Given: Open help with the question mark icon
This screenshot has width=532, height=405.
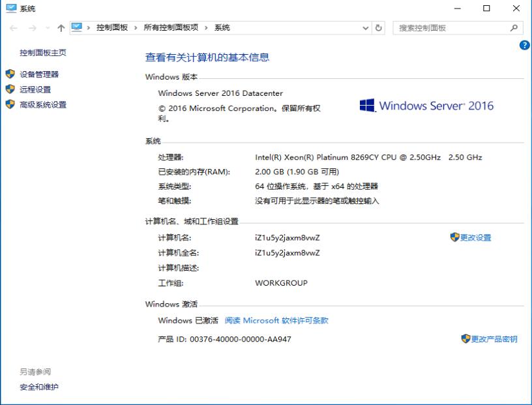Looking at the screenshot, I should (x=525, y=45).
